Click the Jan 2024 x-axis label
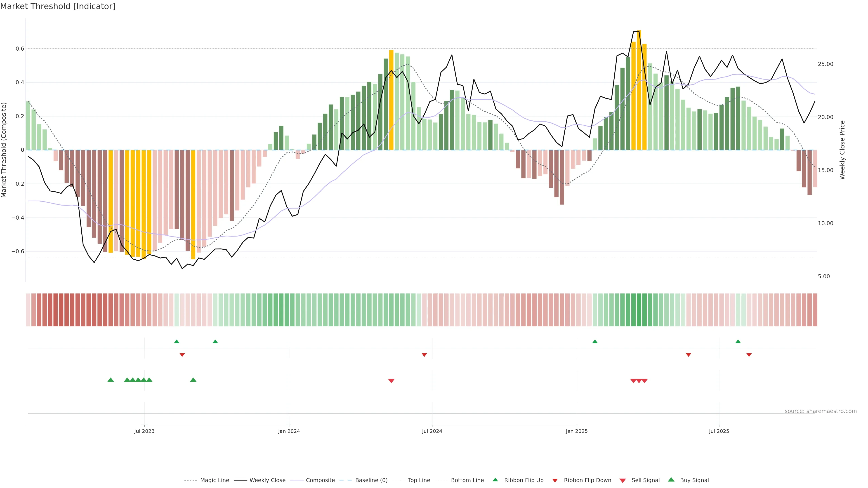Image resolution: width=868 pixels, height=488 pixels. click(x=289, y=431)
